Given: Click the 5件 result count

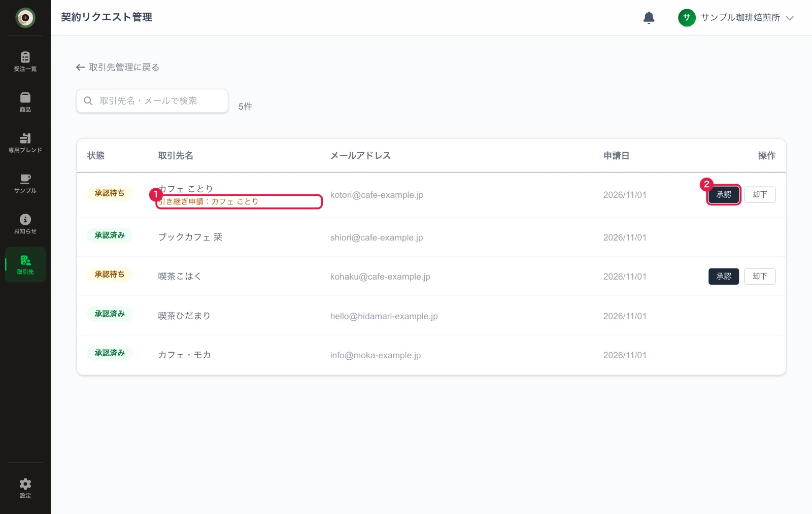Looking at the screenshot, I should pyautogui.click(x=245, y=107).
